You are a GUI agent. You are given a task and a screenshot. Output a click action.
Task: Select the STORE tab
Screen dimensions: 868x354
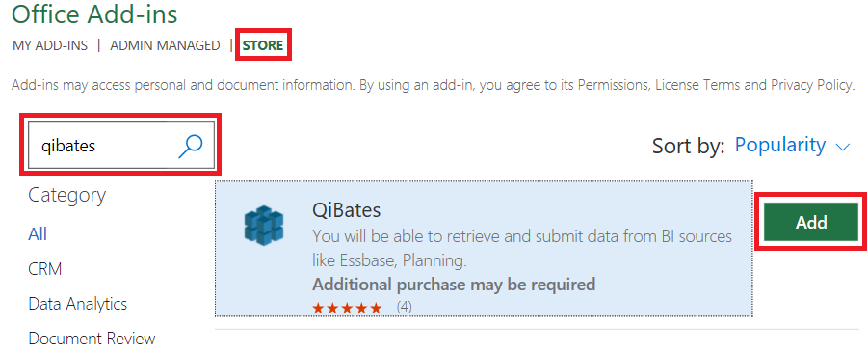tap(264, 46)
